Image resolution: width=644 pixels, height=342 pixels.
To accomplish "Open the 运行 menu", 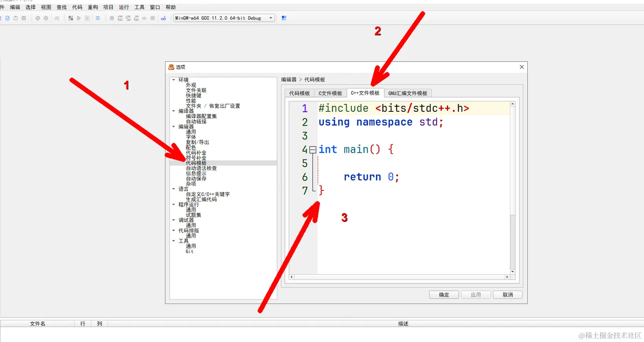I will click(x=124, y=7).
